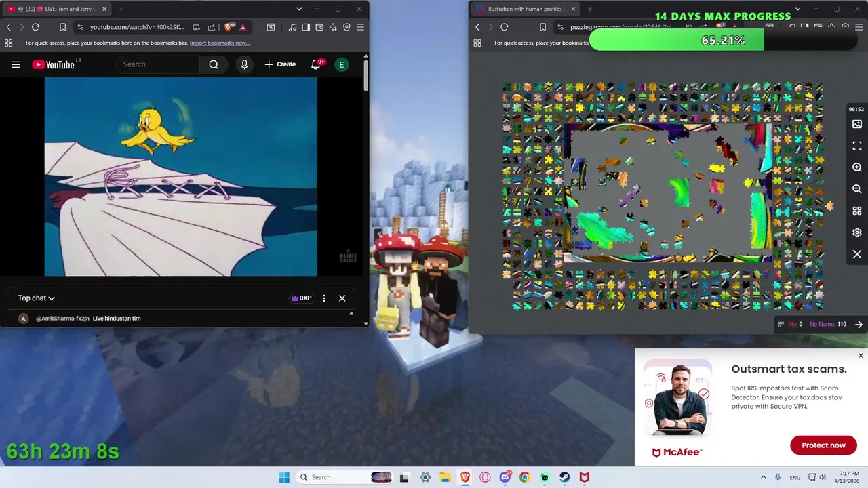Open the puzzle settings gear
The width and height of the screenshot is (868, 488).
(857, 232)
